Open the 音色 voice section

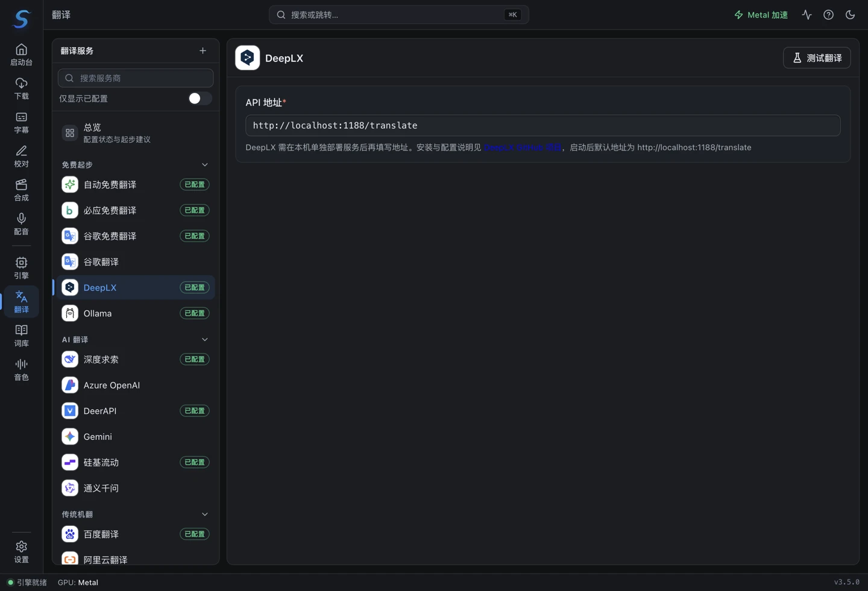coord(22,369)
